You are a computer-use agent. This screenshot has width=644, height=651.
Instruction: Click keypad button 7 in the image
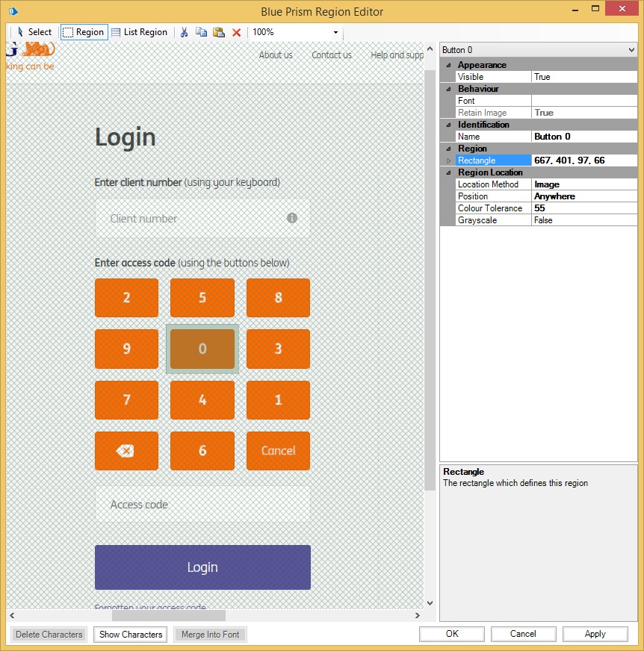point(127,400)
